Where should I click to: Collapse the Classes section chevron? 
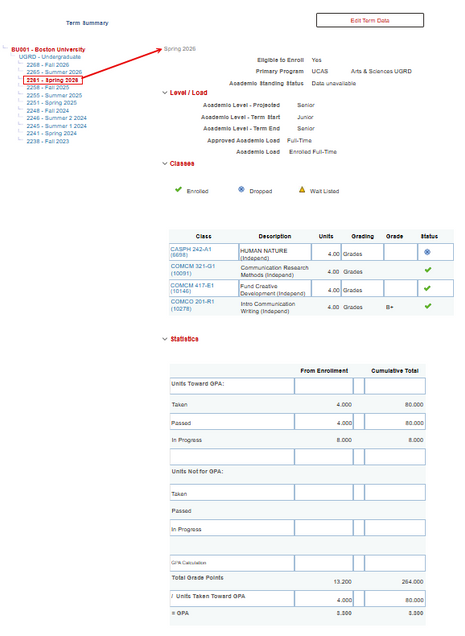165,163
